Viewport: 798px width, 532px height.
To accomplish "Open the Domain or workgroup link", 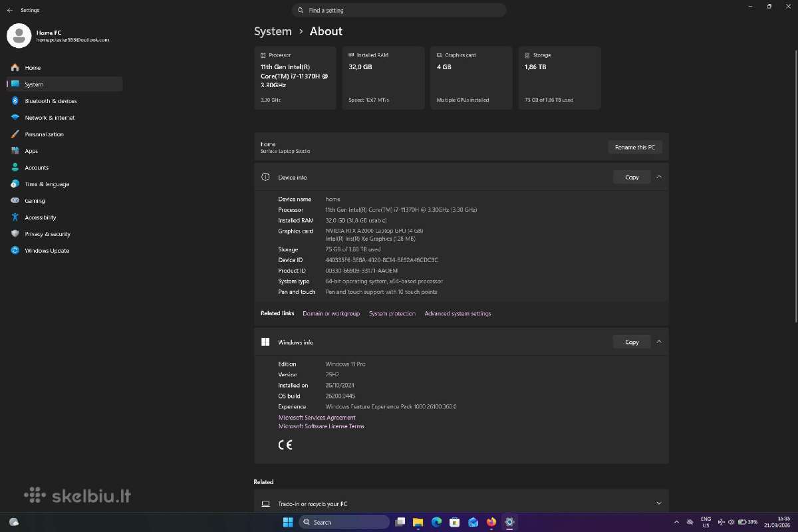I will click(x=331, y=313).
